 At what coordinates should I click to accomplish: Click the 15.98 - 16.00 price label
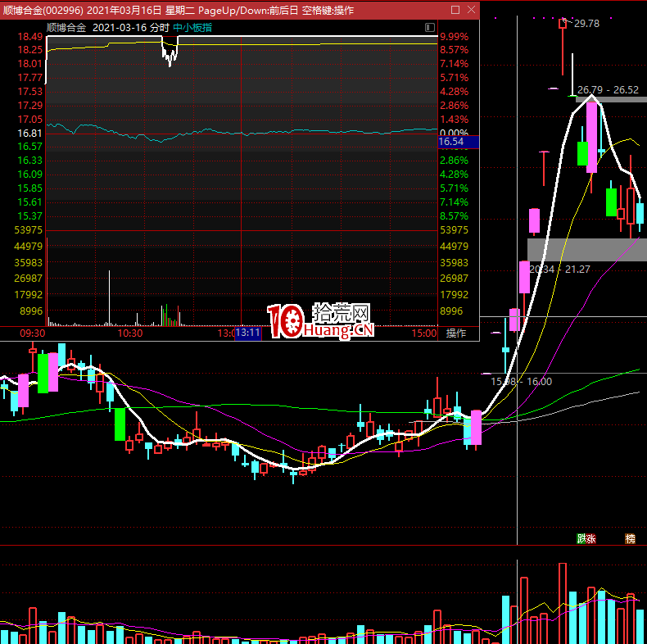pyautogui.click(x=521, y=381)
